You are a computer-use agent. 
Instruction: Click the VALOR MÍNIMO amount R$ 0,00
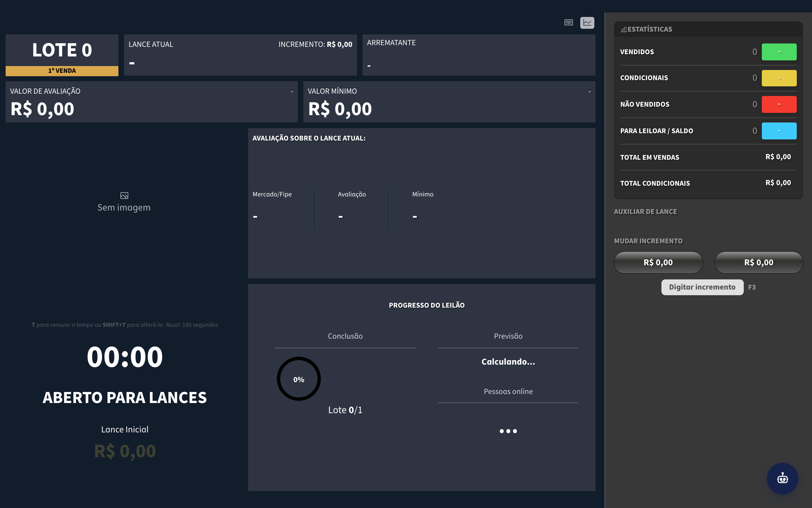pos(340,109)
